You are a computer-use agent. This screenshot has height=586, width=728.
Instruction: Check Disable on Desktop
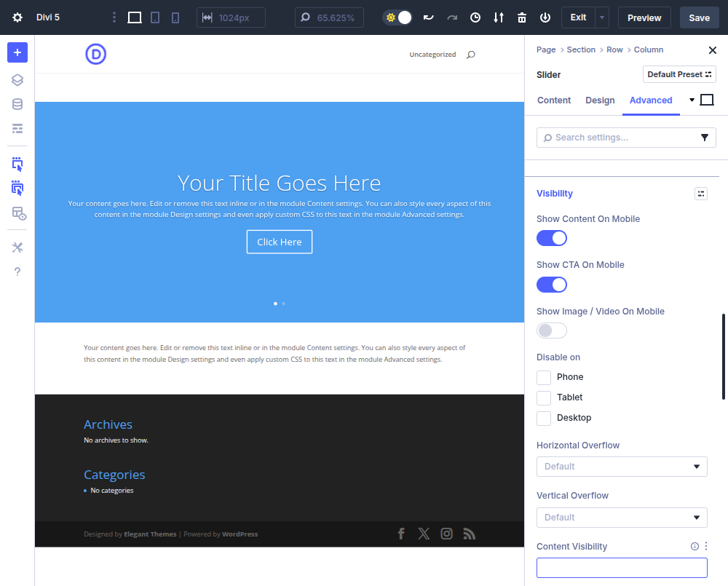point(544,418)
